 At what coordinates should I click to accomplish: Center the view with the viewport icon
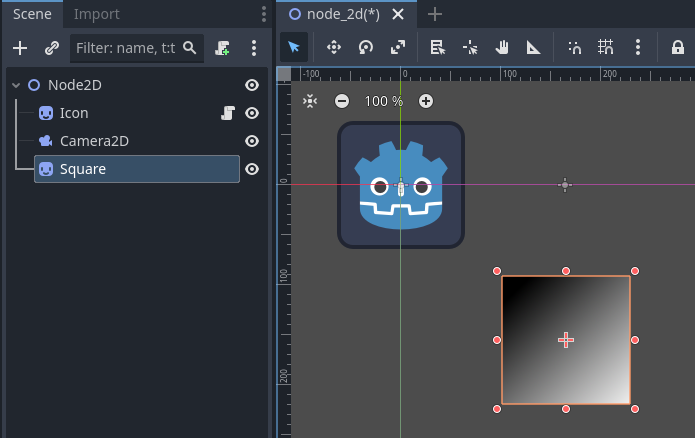[310, 101]
